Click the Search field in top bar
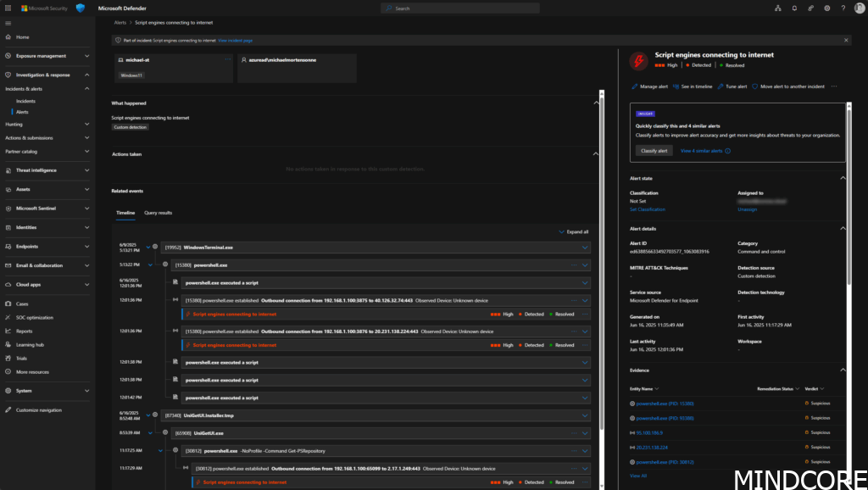Viewport: 868px width, 490px height. 460,8
